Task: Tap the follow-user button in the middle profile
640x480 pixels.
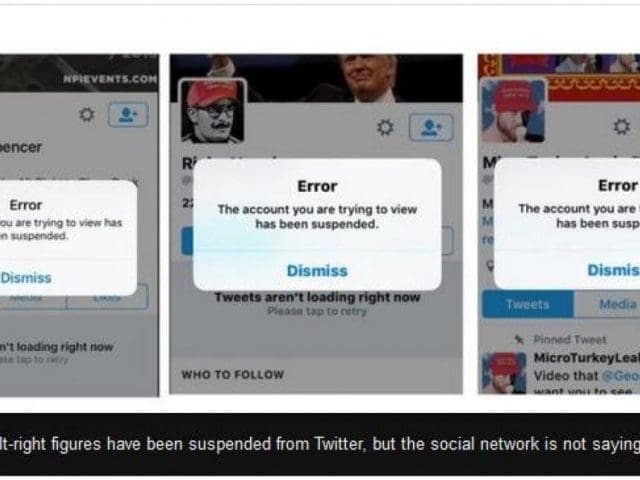Action: pos(431,127)
